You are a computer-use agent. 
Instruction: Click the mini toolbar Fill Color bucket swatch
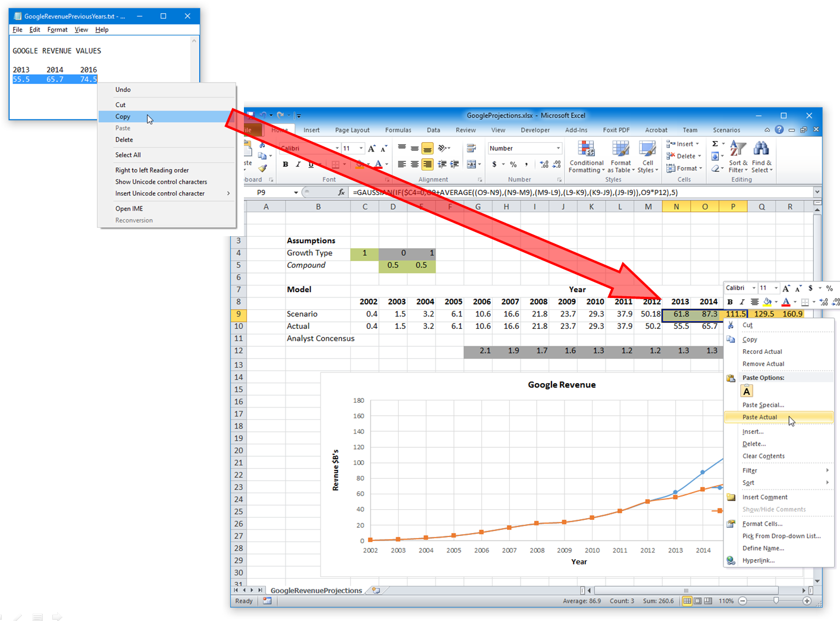click(767, 302)
